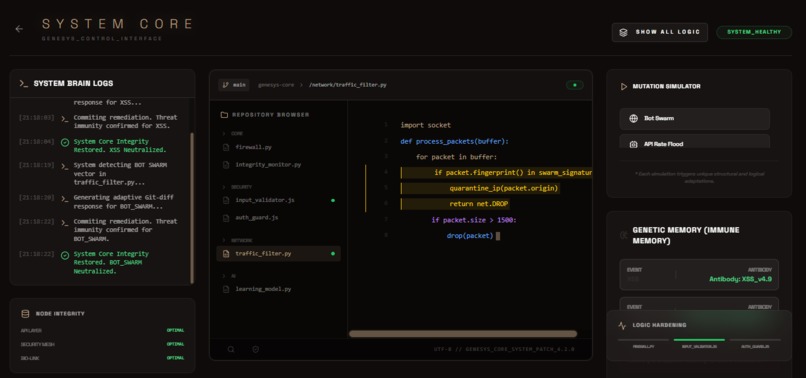The width and height of the screenshot is (806, 378).
Task: Click the Bio-Link OPTIMAL status
Action: click(x=175, y=358)
